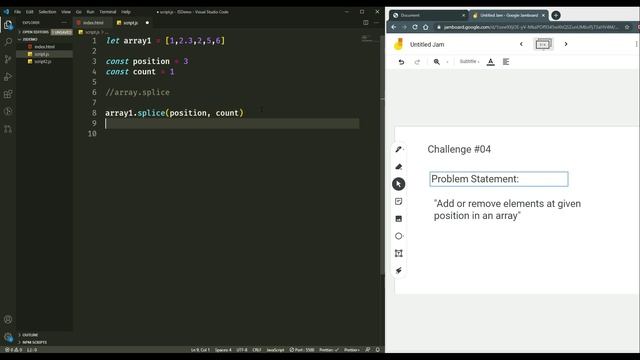Screen dimensions: 640x360
Task: Open index.html from Explorer tree
Action: point(44,47)
